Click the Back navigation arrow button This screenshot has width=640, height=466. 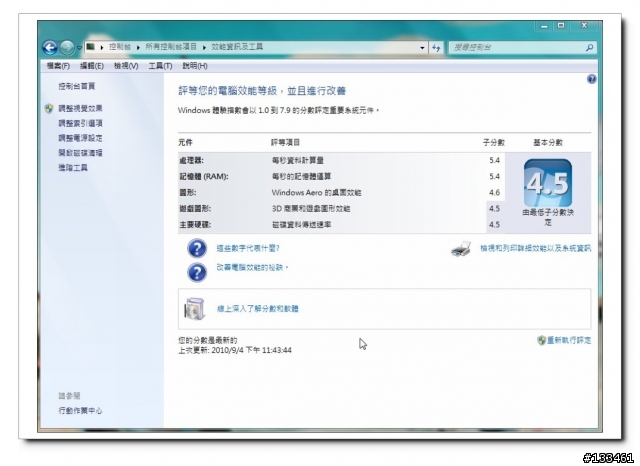click(x=50, y=48)
